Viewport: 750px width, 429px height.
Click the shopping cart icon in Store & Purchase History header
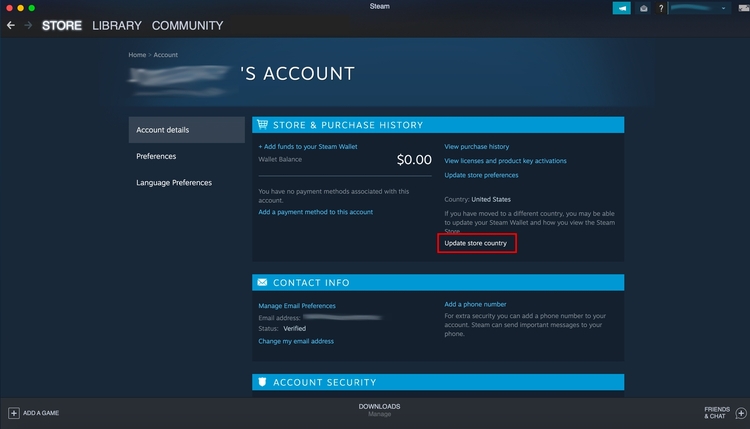[x=262, y=125]
